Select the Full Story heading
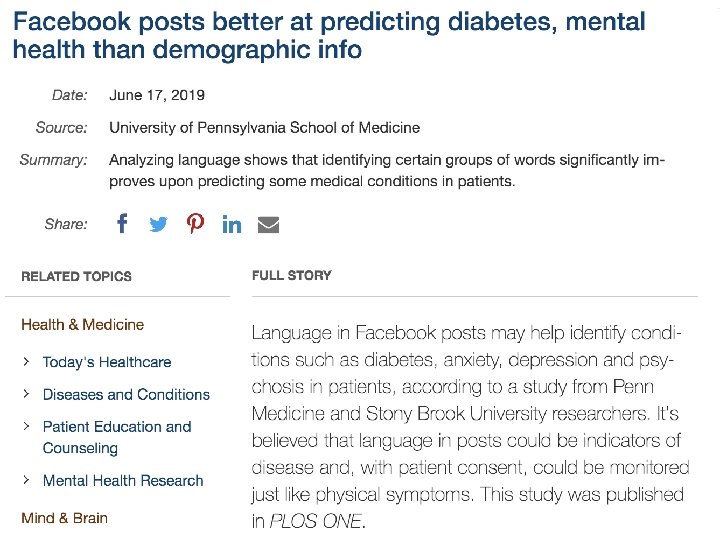The height and width of the screenshot is (540, 720). click(292, 275)
